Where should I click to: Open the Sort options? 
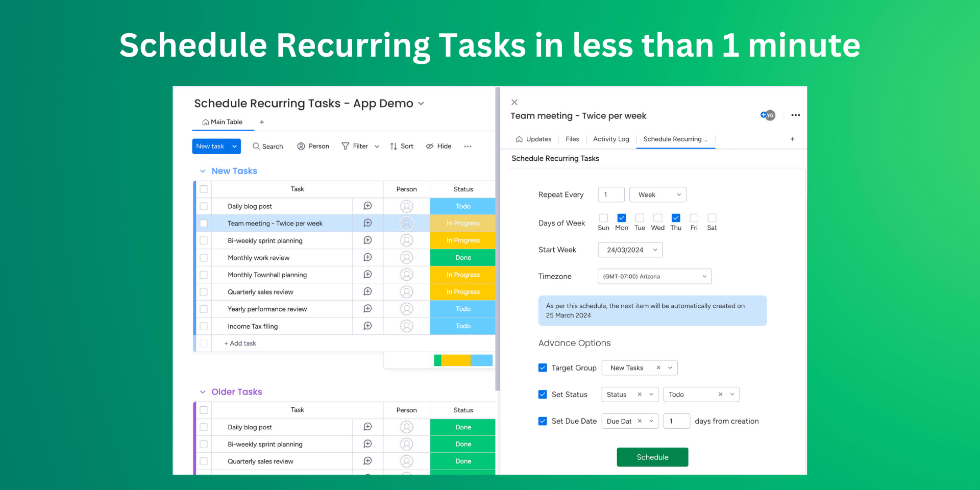click(x=401, y=146)
